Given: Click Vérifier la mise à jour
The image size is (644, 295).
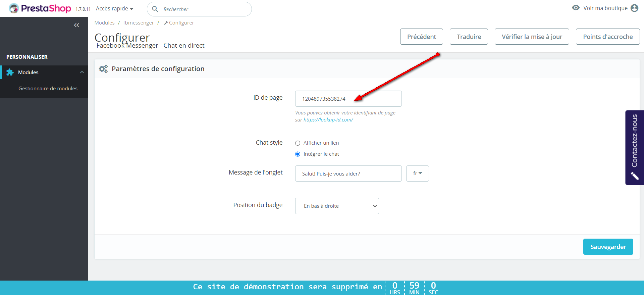Looking at the screenshot, I should click(532, 37).
